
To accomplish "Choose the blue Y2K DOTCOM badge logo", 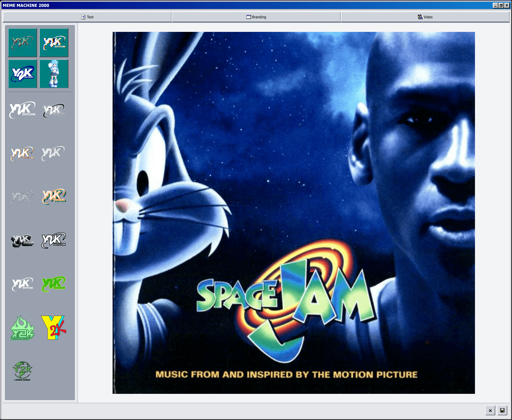I will pos(23,74).
